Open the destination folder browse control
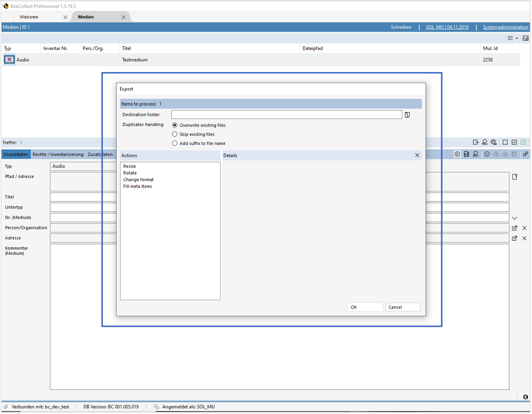532x414 pixels. tap(407, 114)
